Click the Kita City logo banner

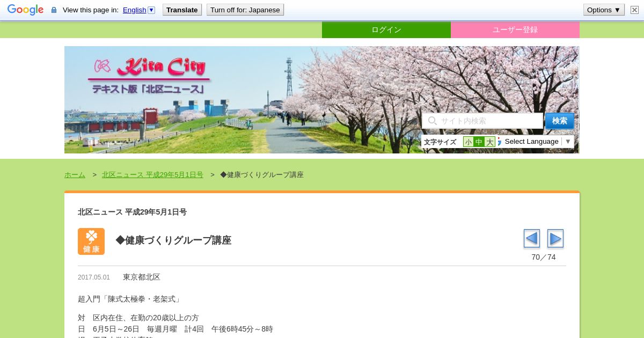click(149, 75)
